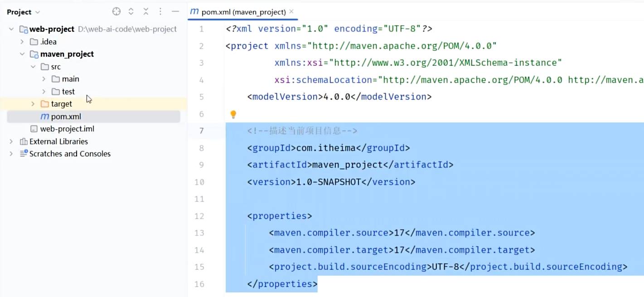Click the External Libraries icon
Image resolution: width=644 pixels, height=297 pixels.
click(x=23, y=141)
